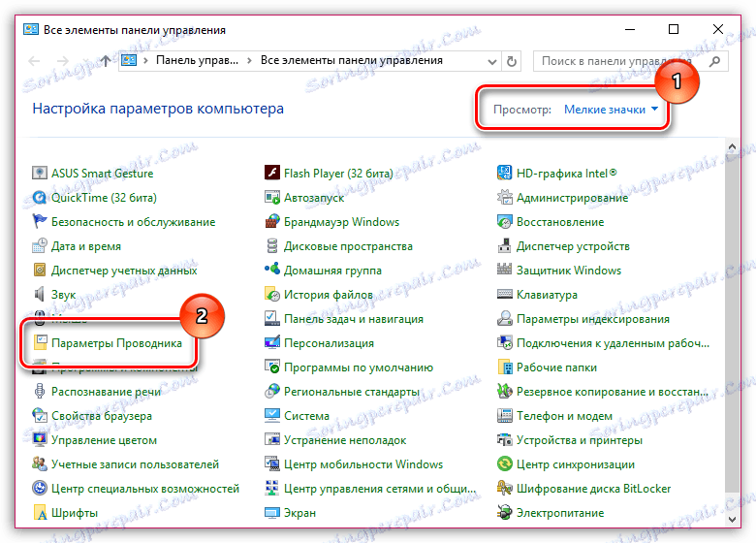
Task: Open the Клавиатура keyboard icon
Action: 504,294
